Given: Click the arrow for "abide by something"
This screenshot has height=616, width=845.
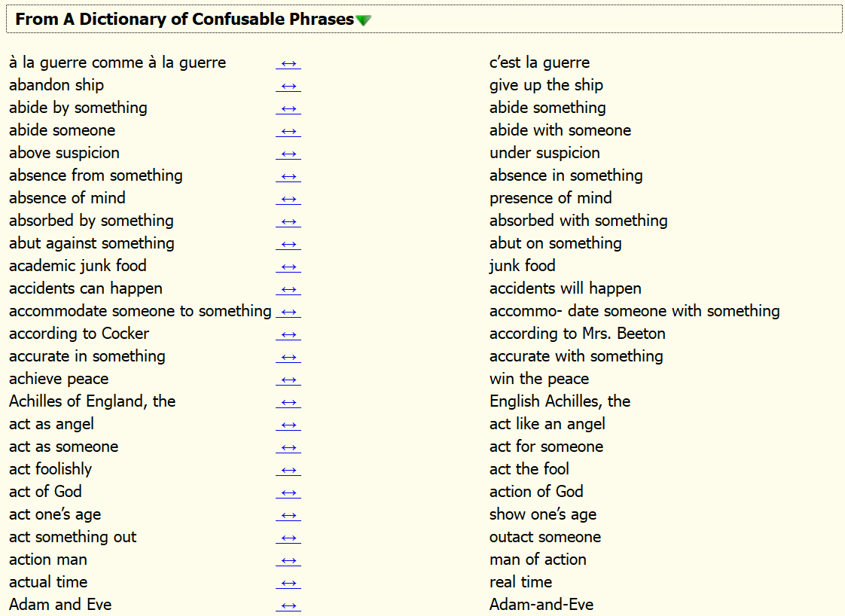Looking at the screenshot, I should click(x=288, y=108).
